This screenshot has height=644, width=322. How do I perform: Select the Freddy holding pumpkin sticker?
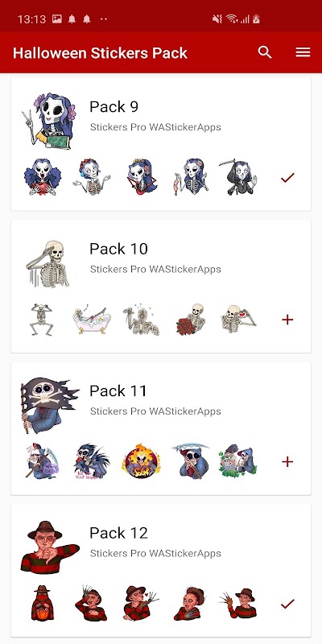tap(43, 603)
